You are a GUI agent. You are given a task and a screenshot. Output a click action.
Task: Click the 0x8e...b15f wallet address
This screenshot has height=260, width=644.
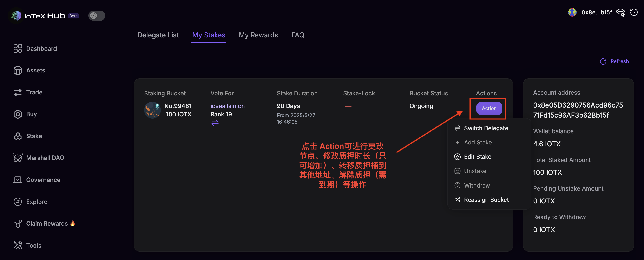[x=596, y=12]
